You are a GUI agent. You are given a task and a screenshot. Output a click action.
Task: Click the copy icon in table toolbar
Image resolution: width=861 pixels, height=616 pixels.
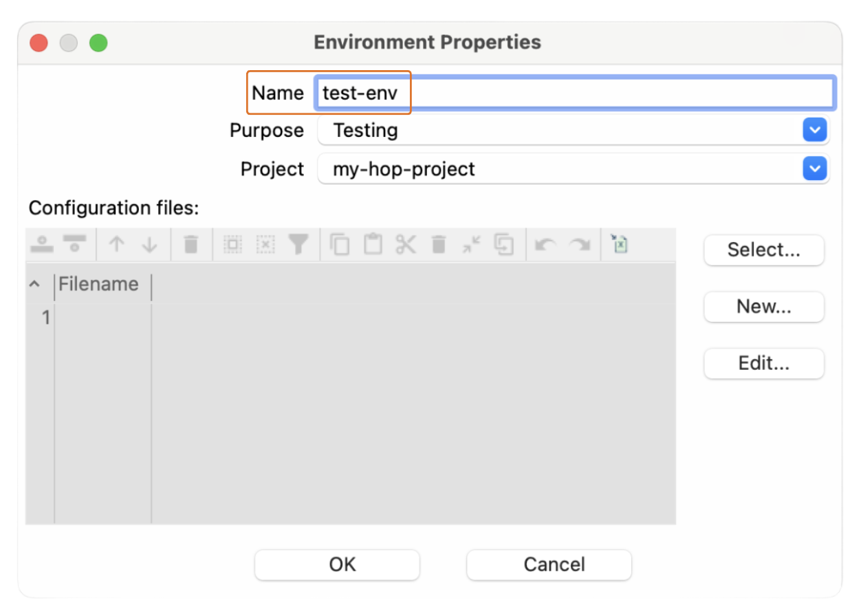pos(340,244)
